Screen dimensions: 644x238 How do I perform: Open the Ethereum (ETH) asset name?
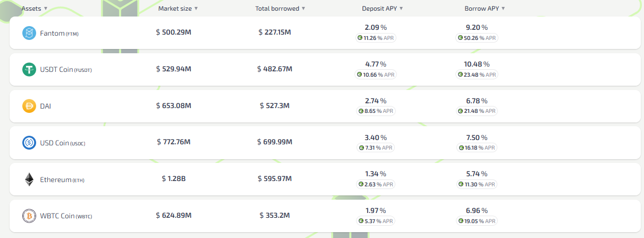pos(62,180)
